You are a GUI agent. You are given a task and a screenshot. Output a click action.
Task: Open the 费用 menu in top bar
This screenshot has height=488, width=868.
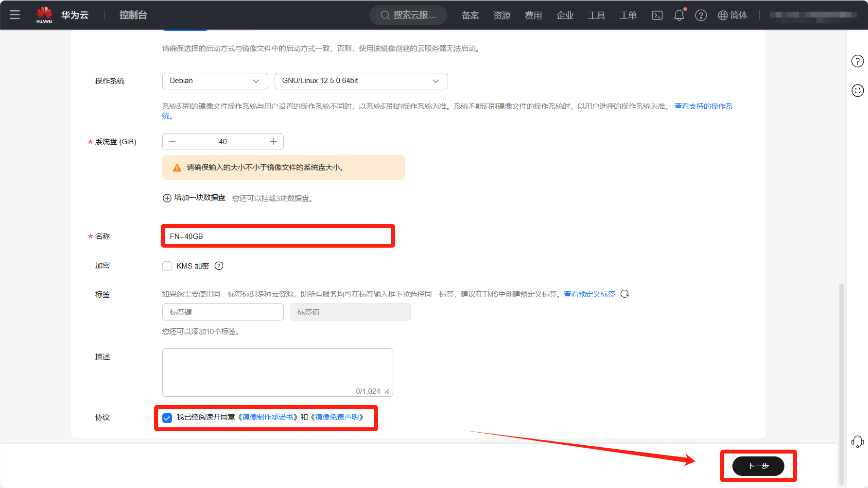[533, 15]
